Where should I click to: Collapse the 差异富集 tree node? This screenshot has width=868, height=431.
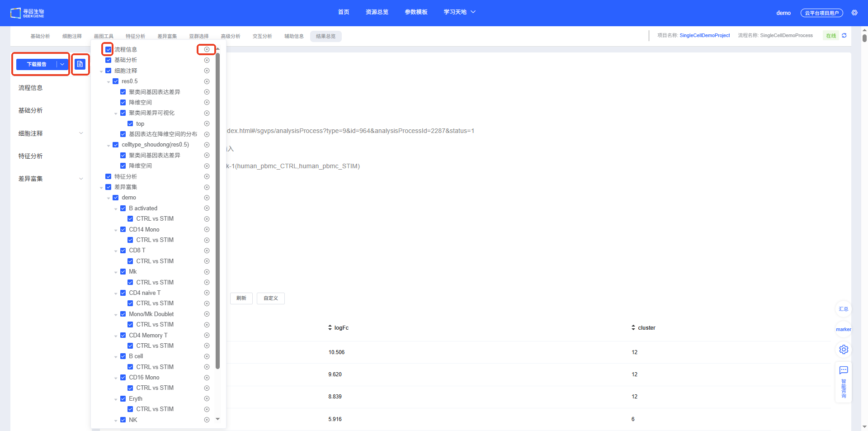[x=101, y=188]
